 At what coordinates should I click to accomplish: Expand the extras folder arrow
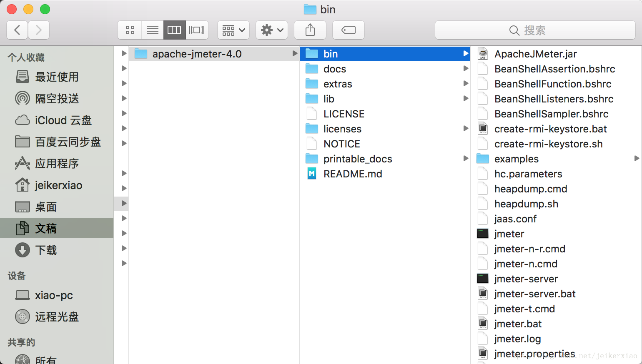point(466,84)
